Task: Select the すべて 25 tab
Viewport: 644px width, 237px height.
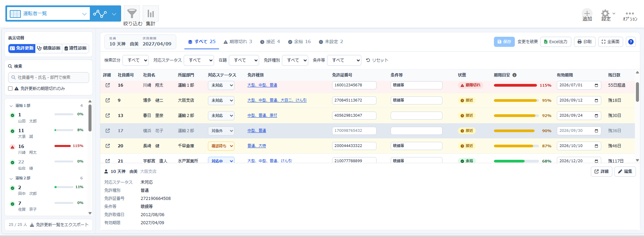Action: tap(202, 42)
